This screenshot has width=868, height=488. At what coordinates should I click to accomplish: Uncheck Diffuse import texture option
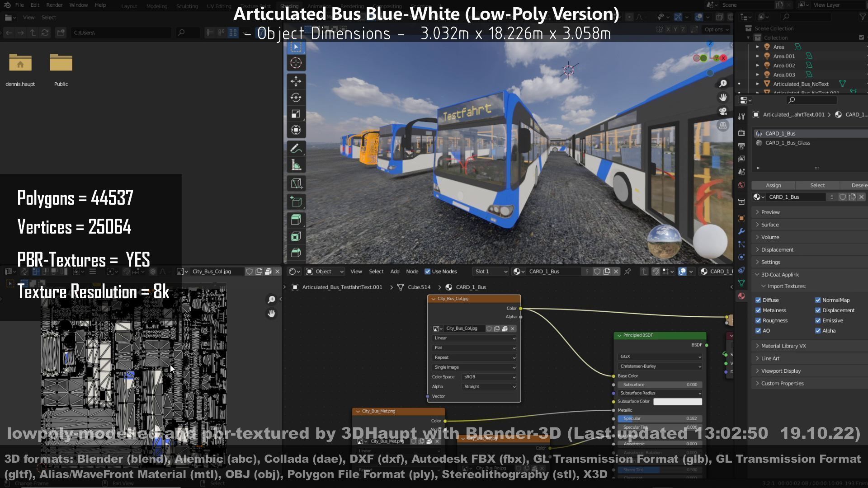click(758, 300)
